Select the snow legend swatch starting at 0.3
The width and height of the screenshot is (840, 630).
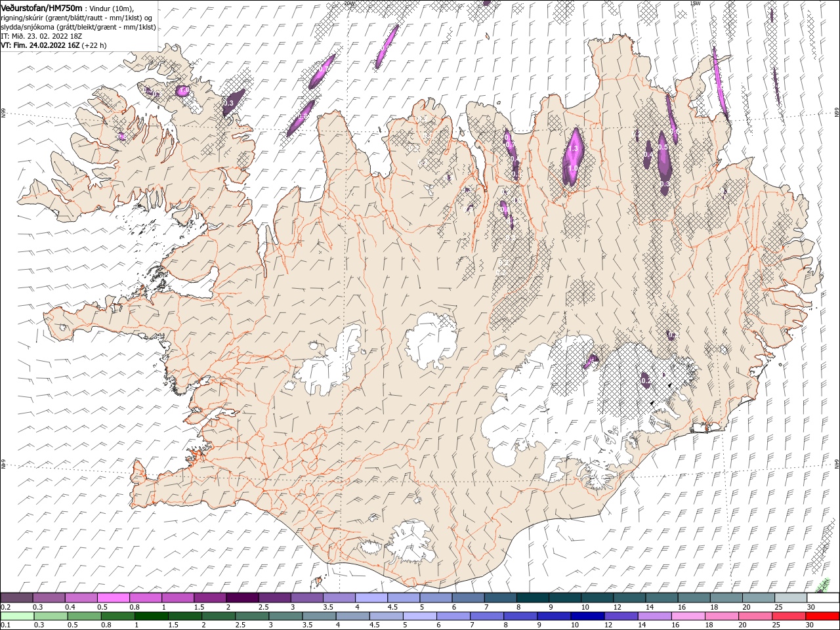49,597
